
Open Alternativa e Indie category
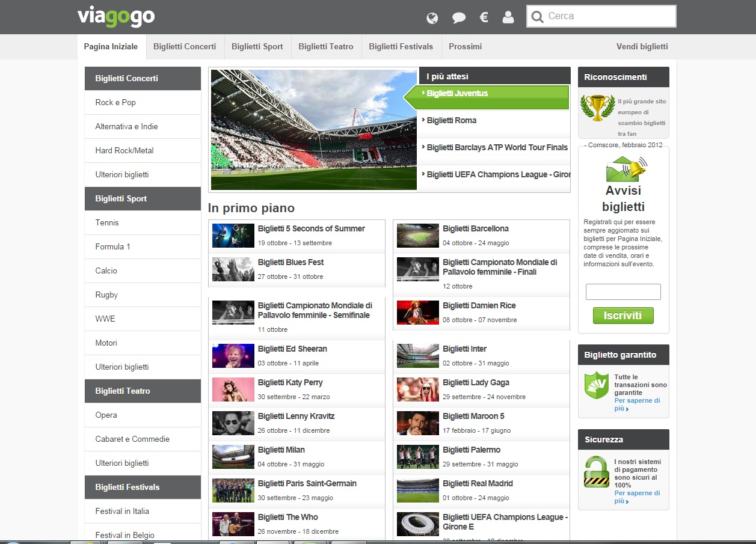pyautogui.click(x=143, y=126)
